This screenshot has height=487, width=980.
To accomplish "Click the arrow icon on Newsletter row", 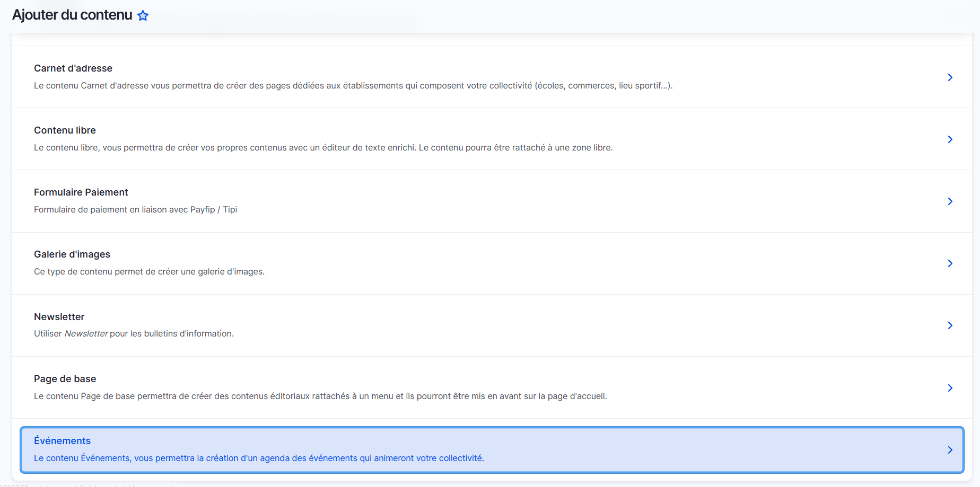I will point(950,325).
